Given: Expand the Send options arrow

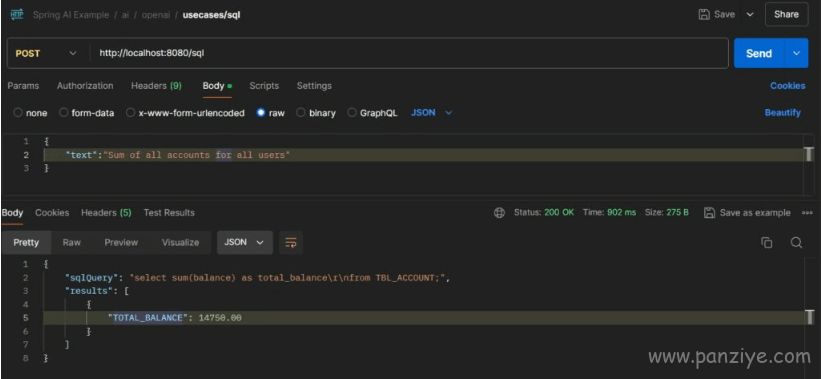Looking at the screenshot, I should (796, 53).
